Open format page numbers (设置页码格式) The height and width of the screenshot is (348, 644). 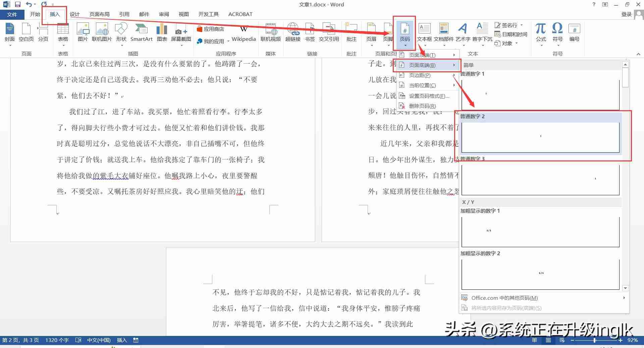pos(427,96)
